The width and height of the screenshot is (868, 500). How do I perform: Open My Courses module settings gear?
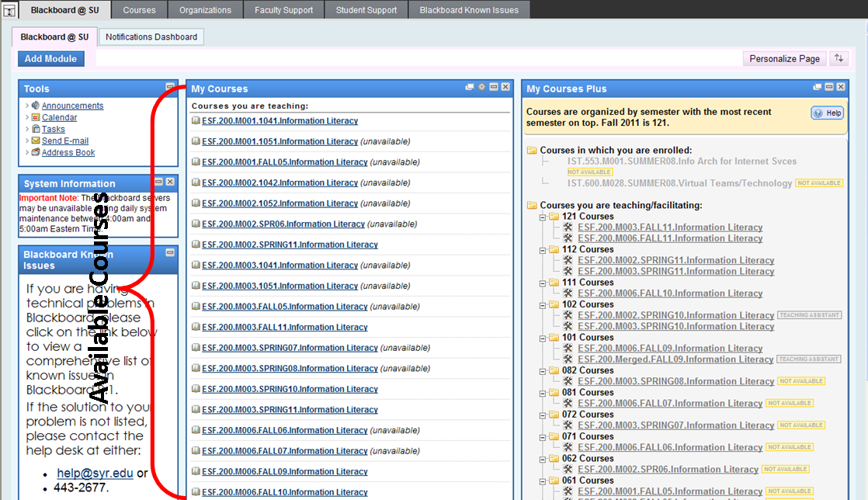tap(481, 87)
